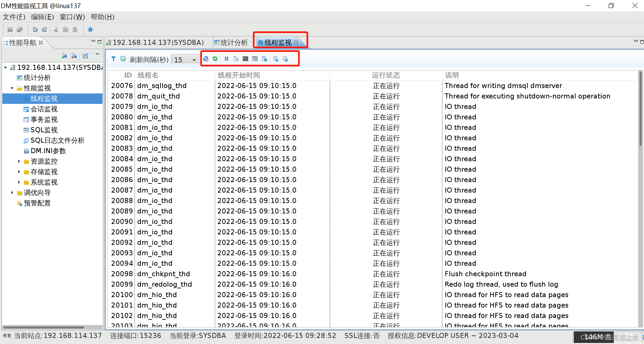Image resolution: width=644 pixels, height=344 pixels.
Task: Switch to the 统计分析 tab
Action: 231,42
